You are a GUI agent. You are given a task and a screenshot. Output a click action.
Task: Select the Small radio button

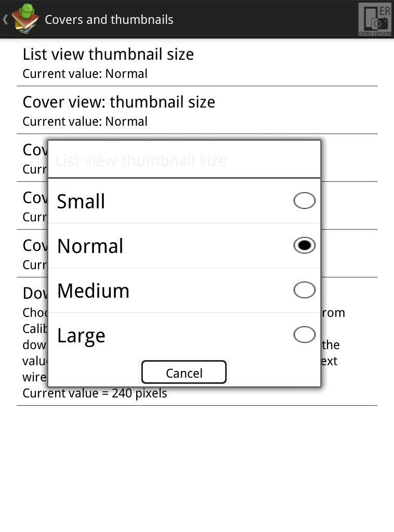coord(304,201)
